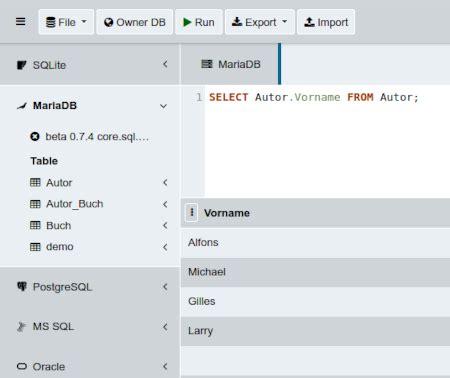Open the hamburger menu

click(x=21, y=22)
